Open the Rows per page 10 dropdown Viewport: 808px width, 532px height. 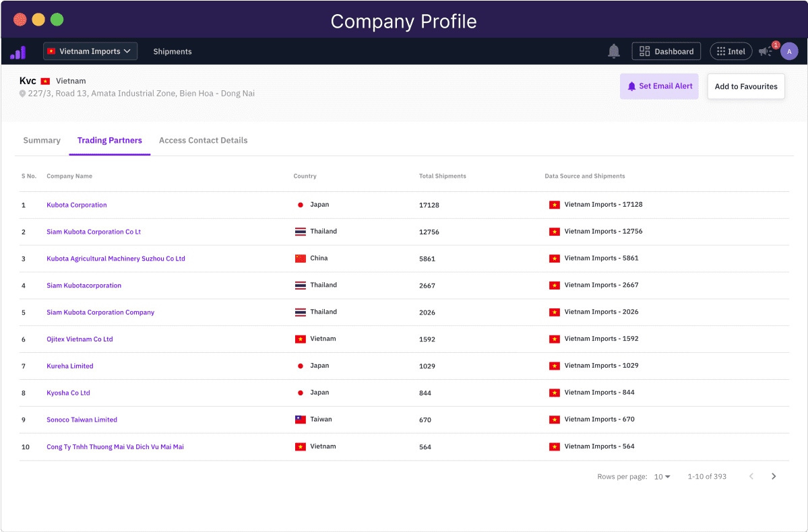pyautogui.click(x=662, y=477)
